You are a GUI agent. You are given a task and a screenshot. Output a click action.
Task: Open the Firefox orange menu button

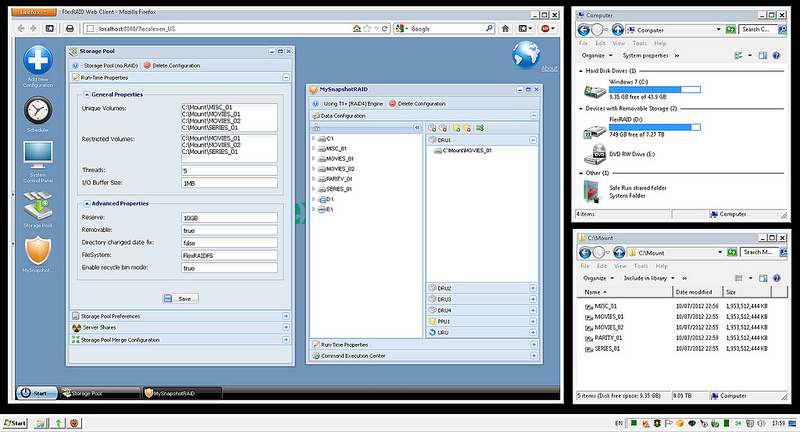[33, 12]
